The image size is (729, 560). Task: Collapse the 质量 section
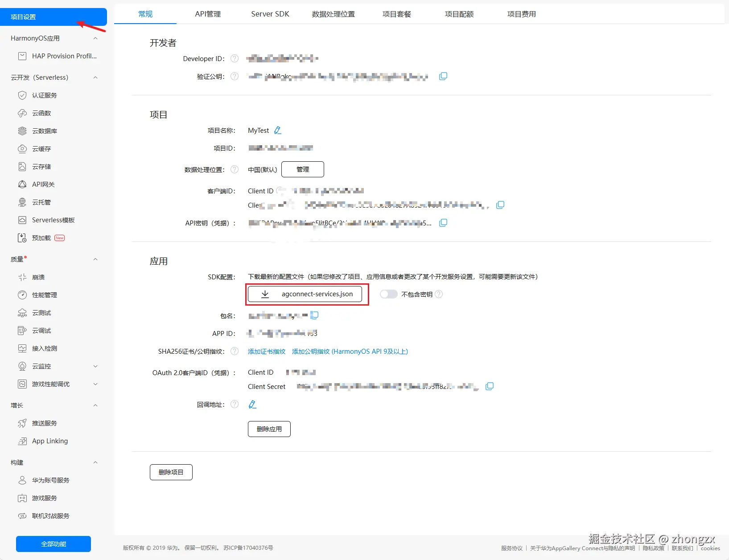click(95, 259)
